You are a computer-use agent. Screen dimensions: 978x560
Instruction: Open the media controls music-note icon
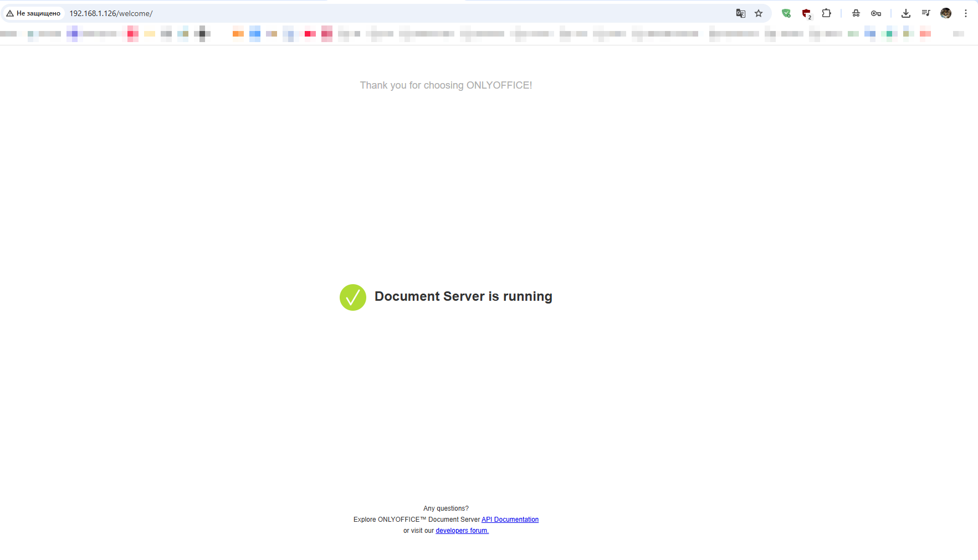[x=926, y=13]
